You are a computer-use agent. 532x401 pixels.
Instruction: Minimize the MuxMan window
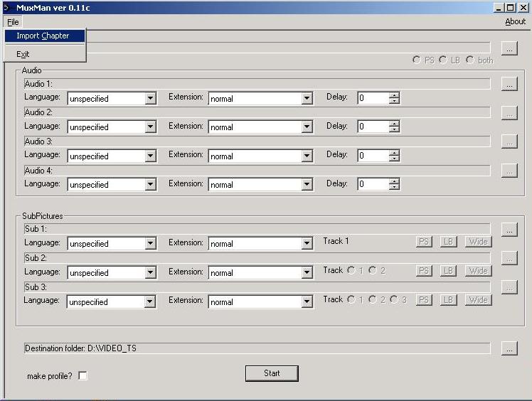tap(499, 8)
